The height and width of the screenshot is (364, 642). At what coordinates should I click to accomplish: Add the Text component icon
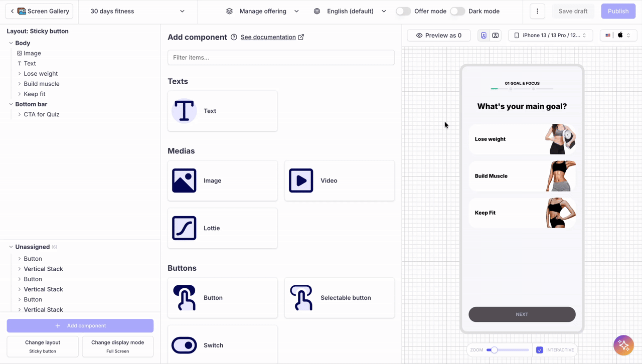(x=184, y=111)
